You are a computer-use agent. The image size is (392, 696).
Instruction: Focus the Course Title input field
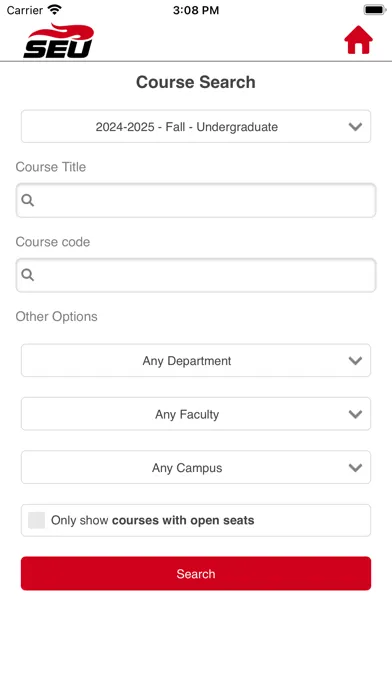pyautogui.click(x=196, y=200)
